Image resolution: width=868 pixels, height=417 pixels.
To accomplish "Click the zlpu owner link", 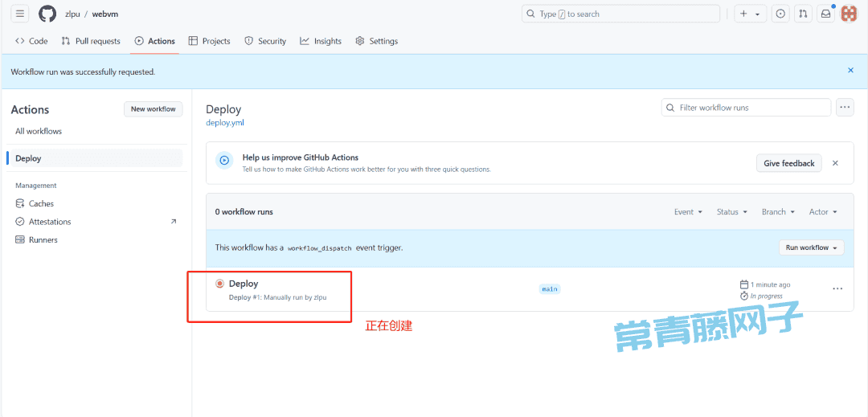I will pyautogui.click(x=72, y=14).
